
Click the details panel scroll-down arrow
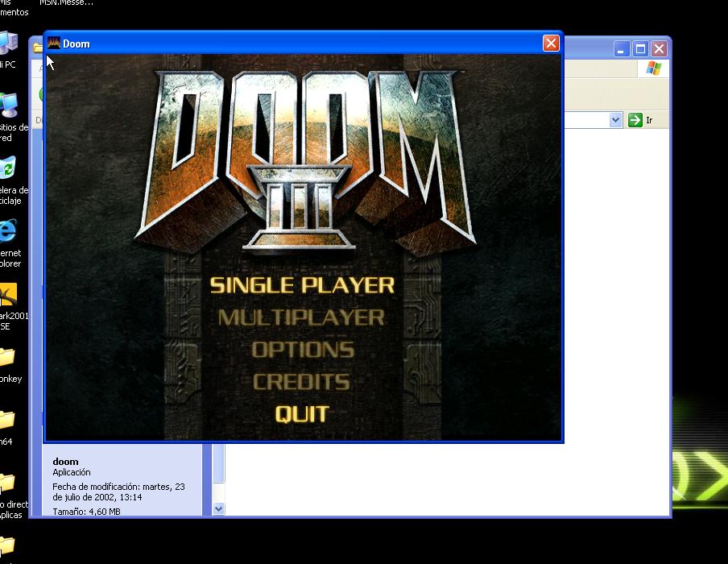[x=219, y=508]
